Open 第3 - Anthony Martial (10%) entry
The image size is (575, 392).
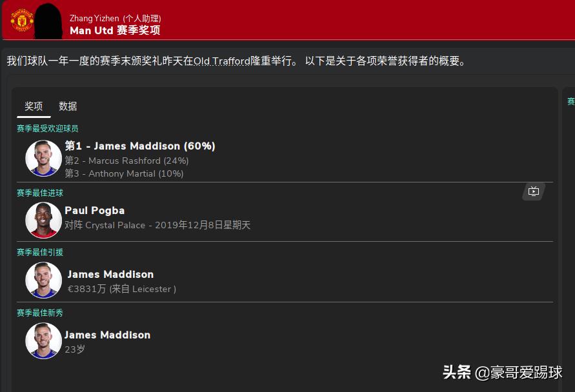[x=124, y=173]
